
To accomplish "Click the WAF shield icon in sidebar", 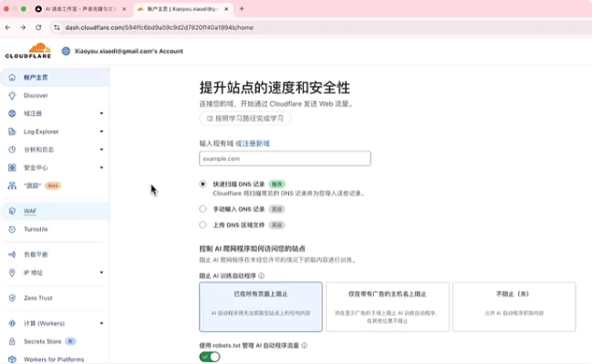I will tap(12, 211).
